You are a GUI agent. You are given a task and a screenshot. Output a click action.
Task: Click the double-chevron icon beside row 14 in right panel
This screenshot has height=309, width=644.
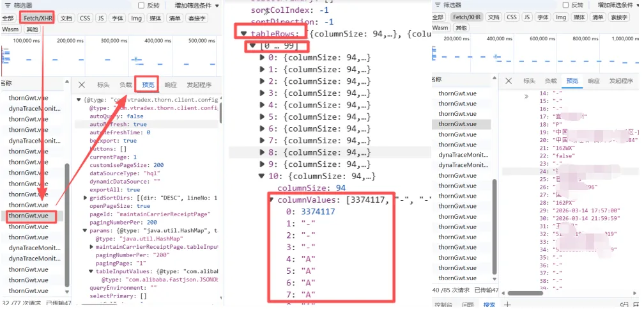526,97
